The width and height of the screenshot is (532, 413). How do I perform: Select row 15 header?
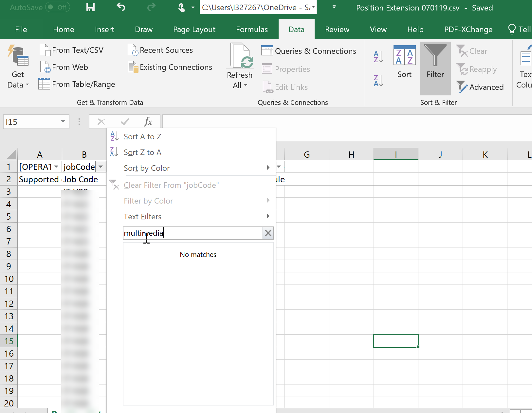[9, 341]
